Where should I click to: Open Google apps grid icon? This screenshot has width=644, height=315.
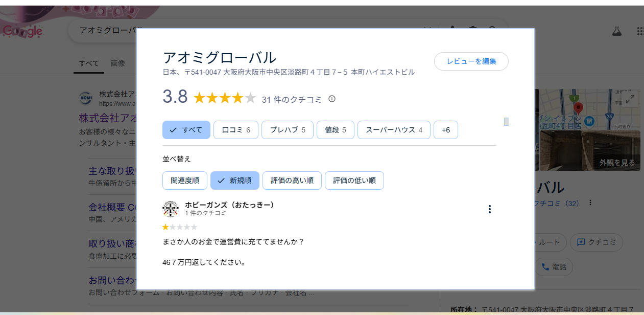640,31
